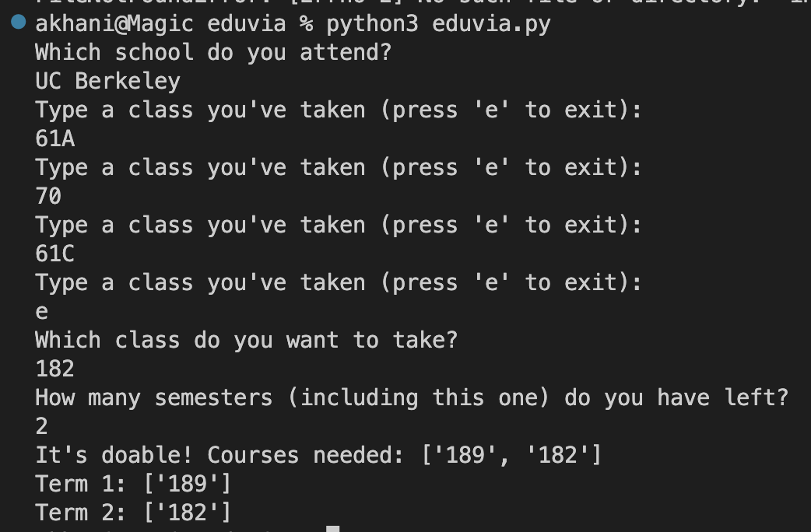Click the last 'Type a class you've taken' prompt

click(339, 283)
